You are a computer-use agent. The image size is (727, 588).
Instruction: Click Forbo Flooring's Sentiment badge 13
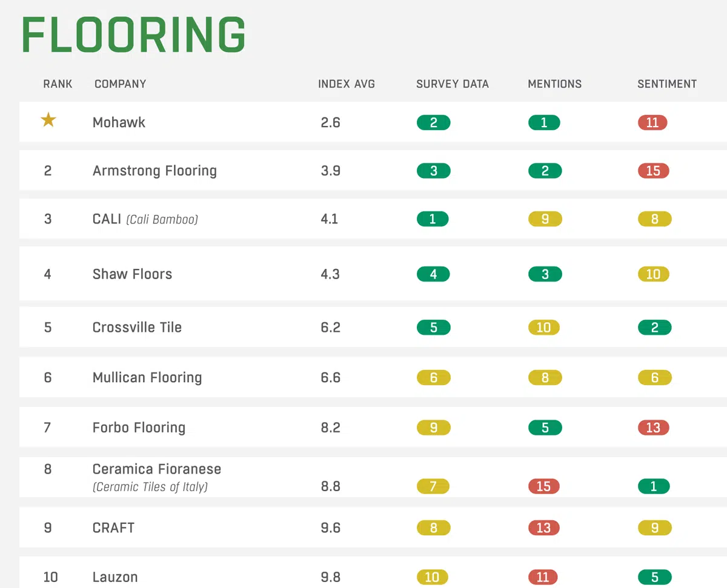[653, 428]
